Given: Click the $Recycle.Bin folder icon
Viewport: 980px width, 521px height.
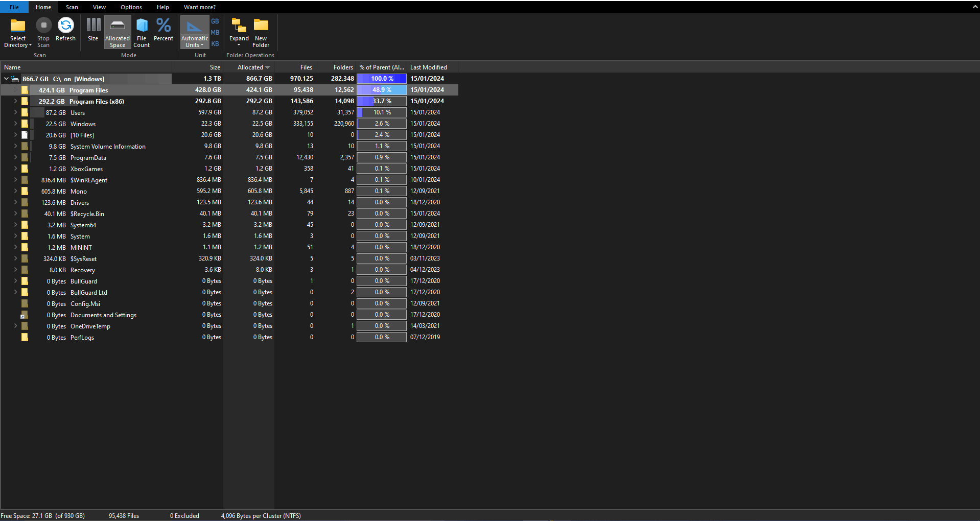Looking at the screenshot, I should coord(25,214).
